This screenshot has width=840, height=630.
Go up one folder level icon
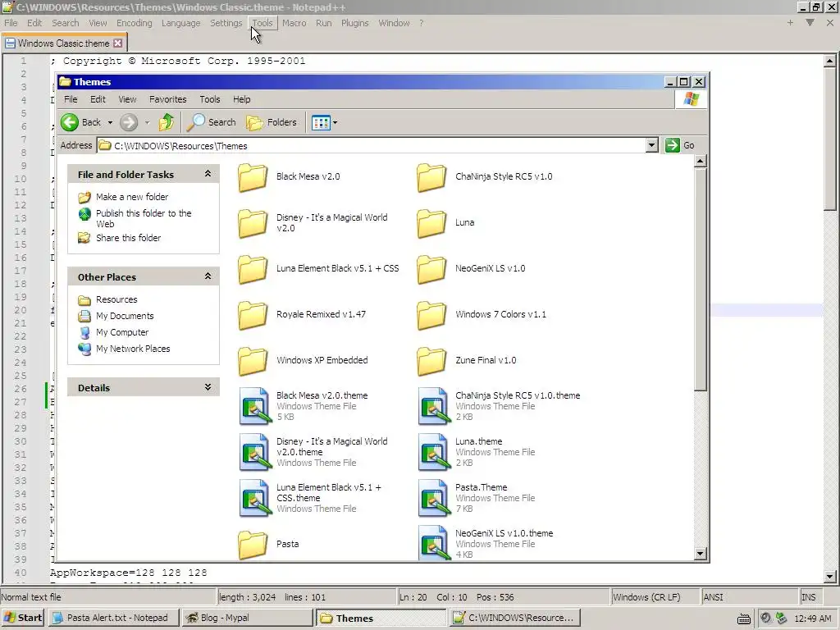coord(166,122)
